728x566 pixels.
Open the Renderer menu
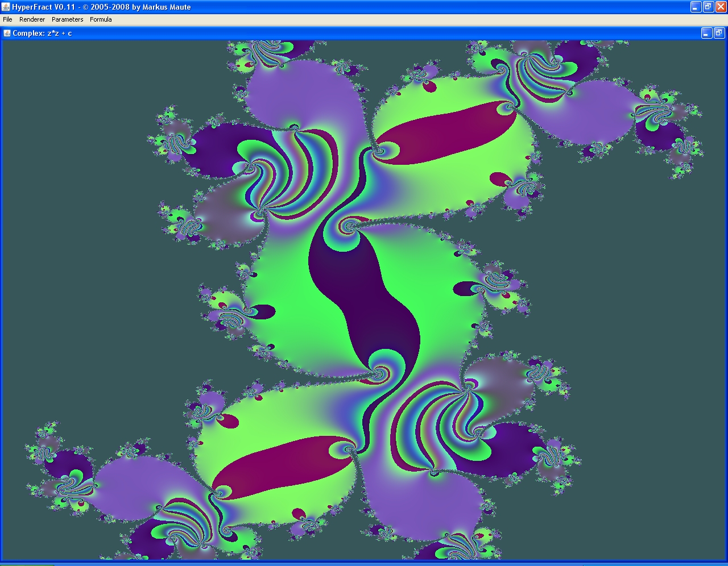(x=32, y=19)
